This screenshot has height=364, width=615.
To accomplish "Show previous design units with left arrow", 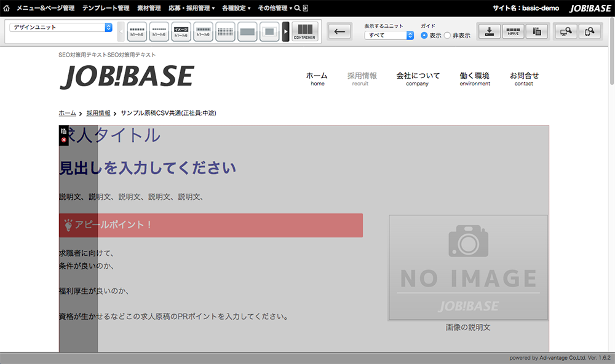I will tap(121, 32).
